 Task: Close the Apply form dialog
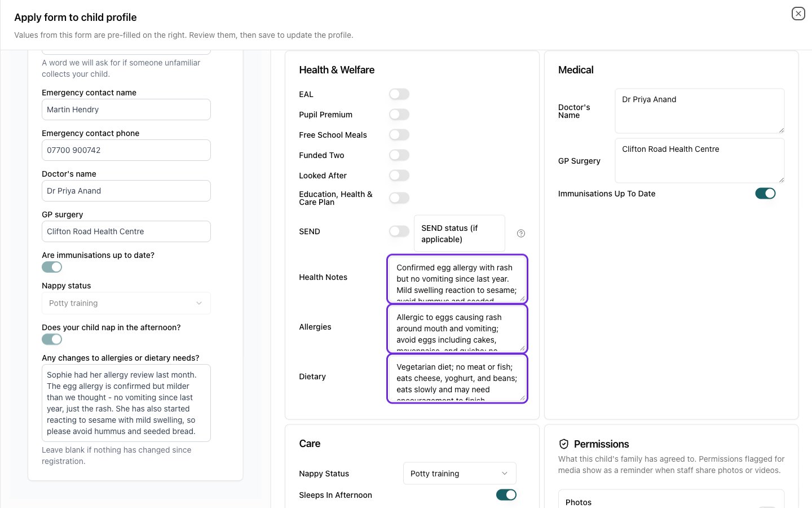click(798, 14)
